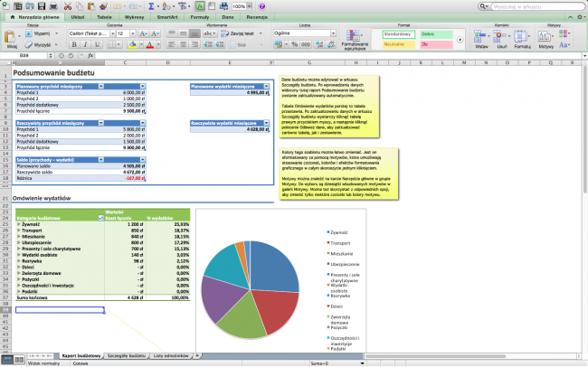
Task: Open the Formuły ribbon tab
Action: [200, 17]
